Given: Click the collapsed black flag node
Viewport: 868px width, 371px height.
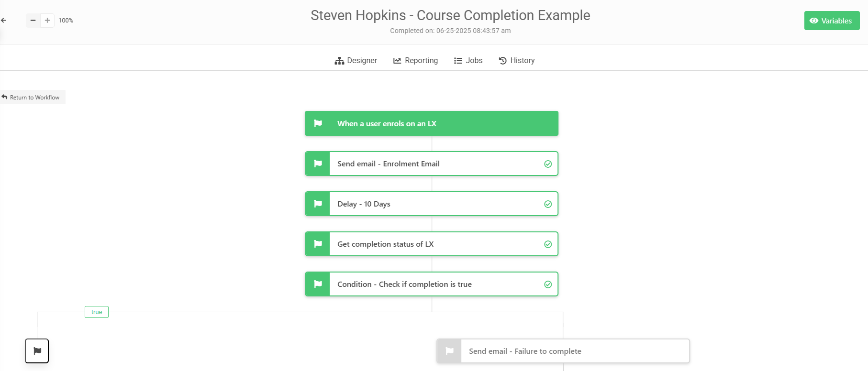Looking at the screenshot, I should (x=37, y=351).
